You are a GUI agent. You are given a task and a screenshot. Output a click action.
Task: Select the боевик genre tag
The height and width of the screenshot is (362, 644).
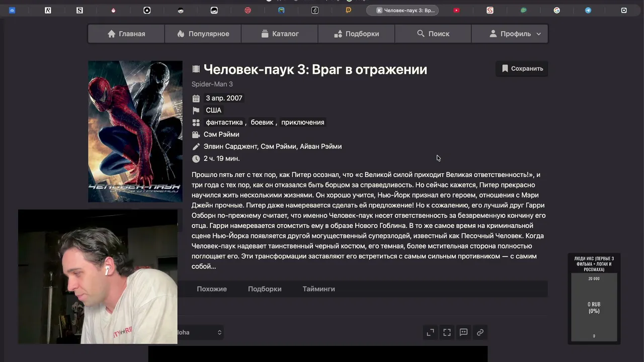262,122
